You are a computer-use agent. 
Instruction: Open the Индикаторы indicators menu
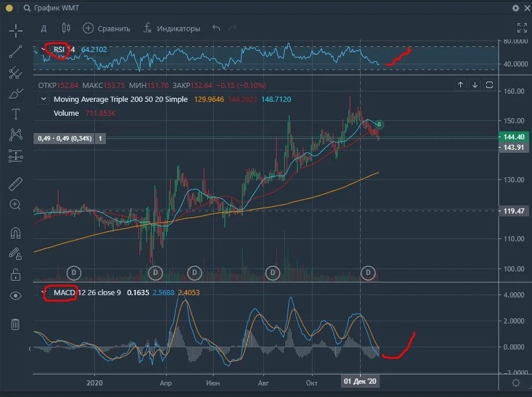point(172,28)
